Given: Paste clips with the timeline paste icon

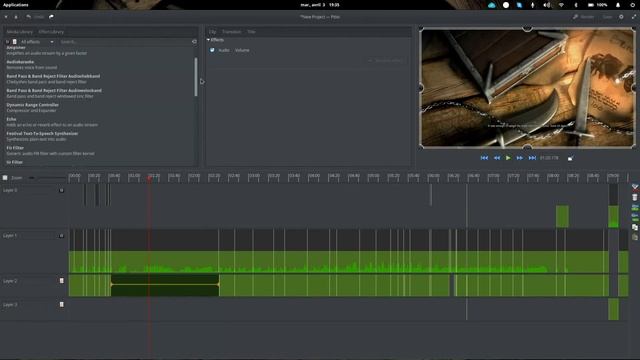Looking at the screenshot, I should pos(635,237).
